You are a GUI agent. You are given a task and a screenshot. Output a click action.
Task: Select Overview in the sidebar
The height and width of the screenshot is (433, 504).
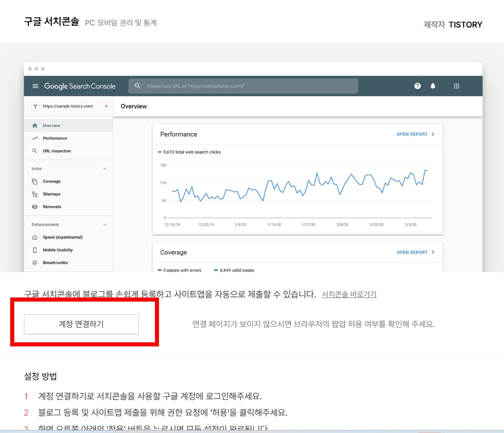(x=68, y=126)
